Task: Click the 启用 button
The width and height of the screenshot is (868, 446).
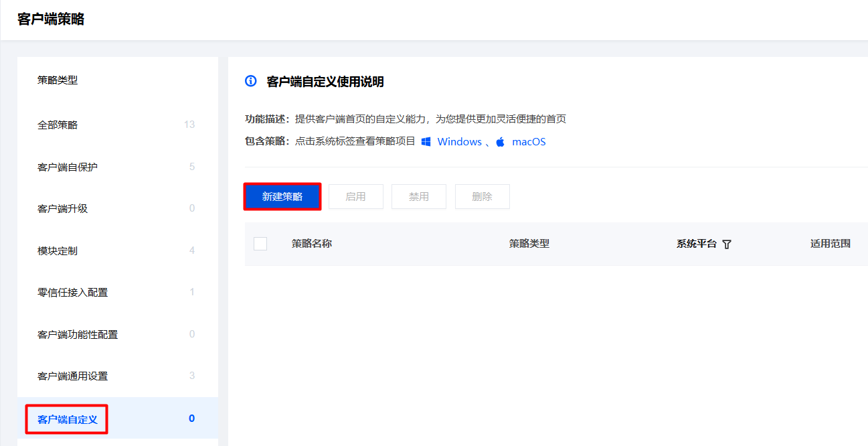Action: [356, 197]
